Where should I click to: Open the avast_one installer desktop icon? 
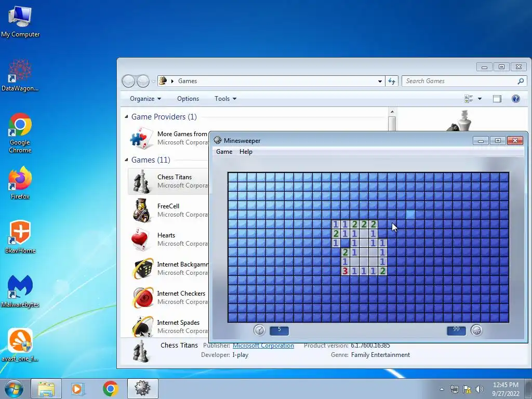(x=20, y=340)
